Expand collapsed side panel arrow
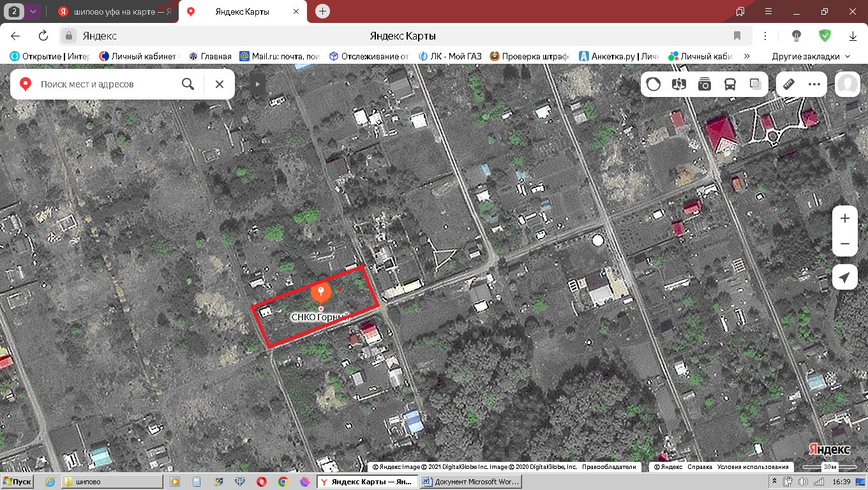868x490 pixels. [257, 84]
